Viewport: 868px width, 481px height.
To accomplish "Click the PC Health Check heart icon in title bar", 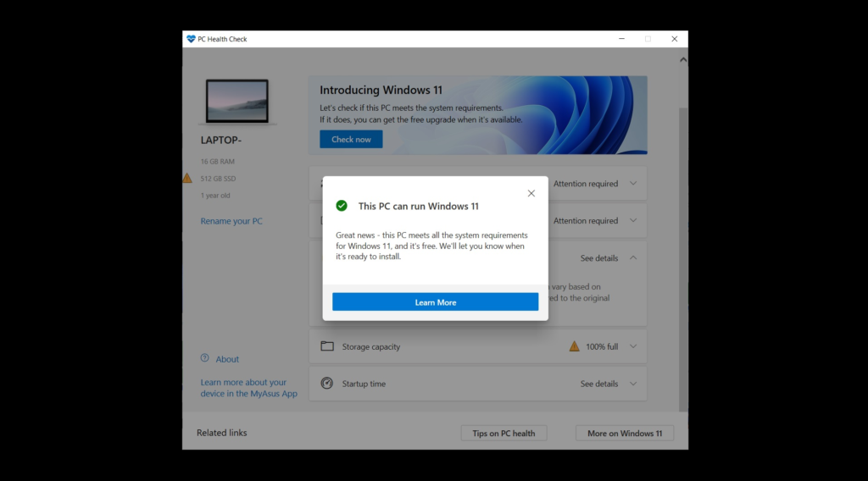I will tap(191, 39).
